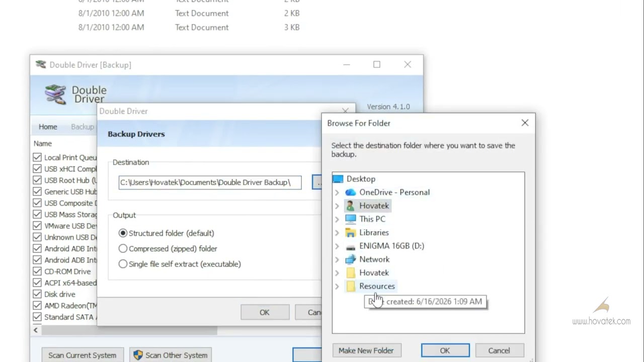Uncheck the Standard SATA driver
644x362 pixels.
click(x=37, y=317)
